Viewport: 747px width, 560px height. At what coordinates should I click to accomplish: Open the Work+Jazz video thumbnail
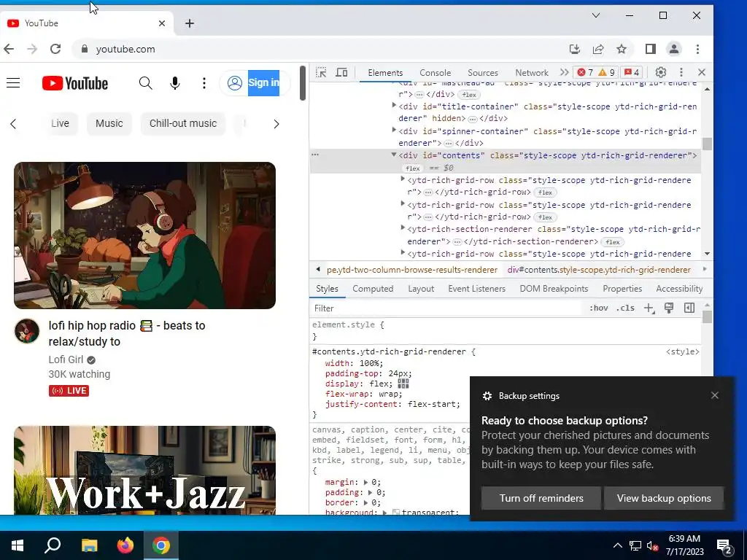point(145,470)
